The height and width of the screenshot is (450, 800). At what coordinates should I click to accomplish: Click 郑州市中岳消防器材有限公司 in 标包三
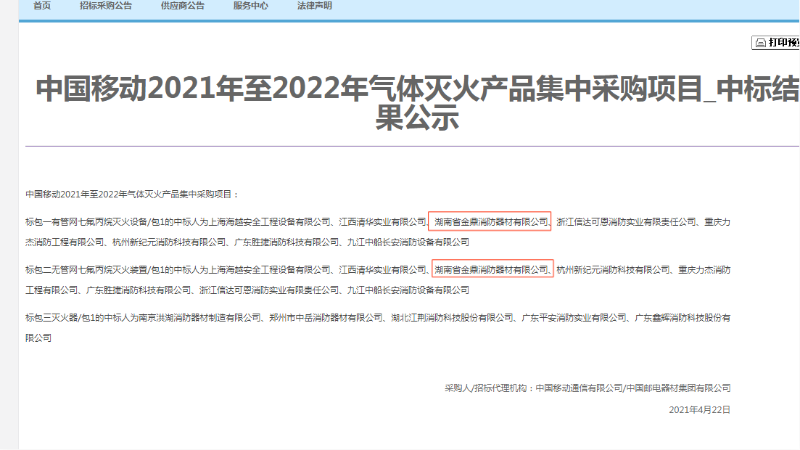tap(325, 317)
